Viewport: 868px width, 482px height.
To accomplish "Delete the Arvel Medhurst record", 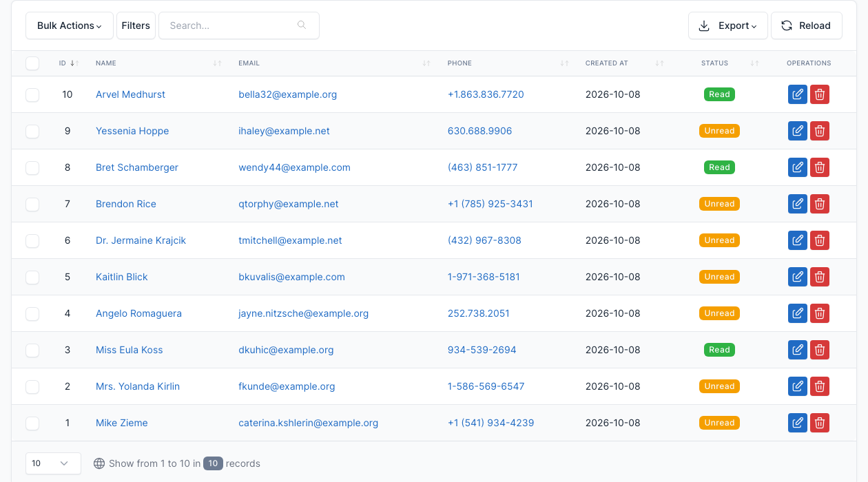I will coord(820,94).
